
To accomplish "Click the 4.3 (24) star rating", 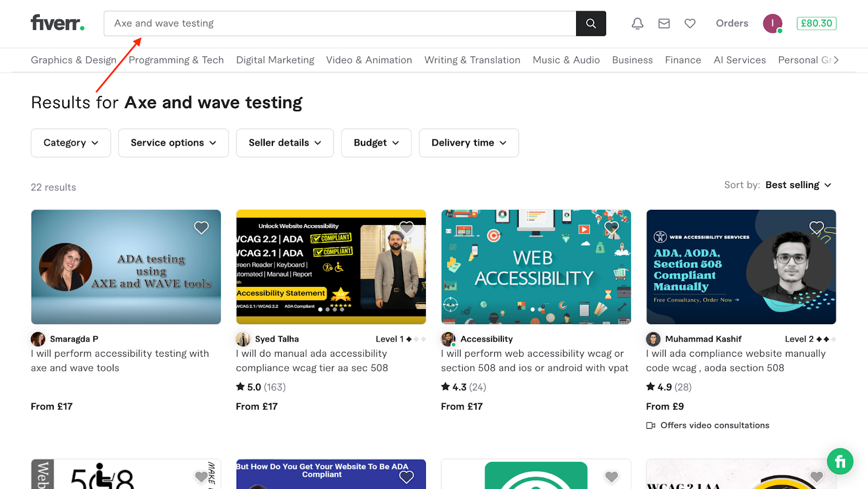I will click(464, 387).
